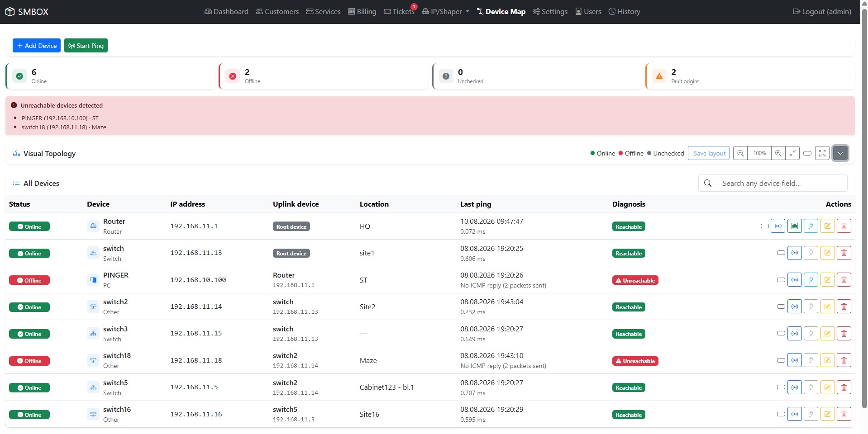Delete the PINGER device

(844, 280)
